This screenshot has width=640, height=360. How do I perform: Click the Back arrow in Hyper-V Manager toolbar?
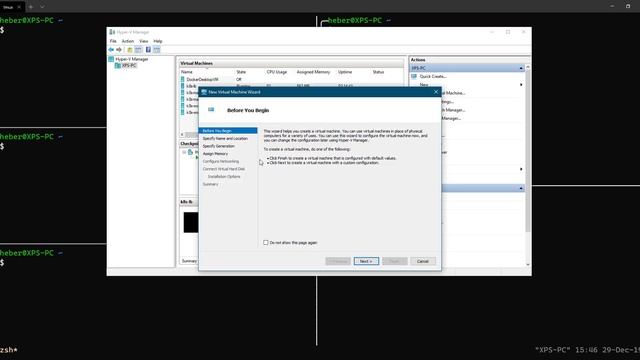point(111,50)
